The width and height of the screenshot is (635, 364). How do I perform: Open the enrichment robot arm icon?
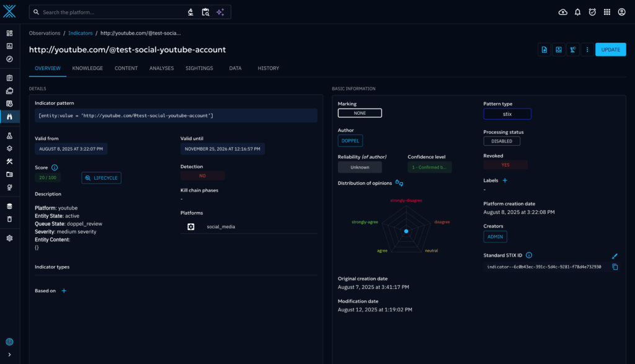coord(573,50)
